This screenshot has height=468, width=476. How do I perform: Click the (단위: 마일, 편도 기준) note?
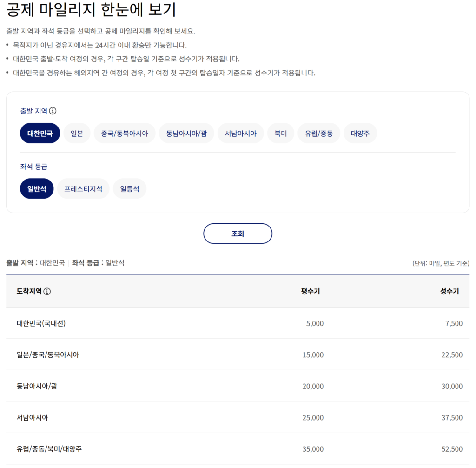[441, 263]
